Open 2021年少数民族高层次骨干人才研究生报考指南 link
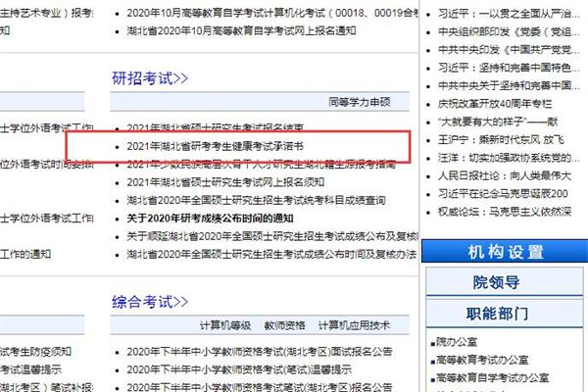The height and width of the screenshot is (392, 588). click(261, 165)
